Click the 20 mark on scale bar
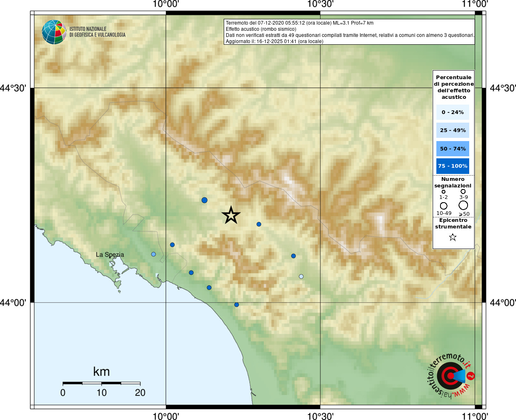This screenshot has width=516, height=420. 140,393
